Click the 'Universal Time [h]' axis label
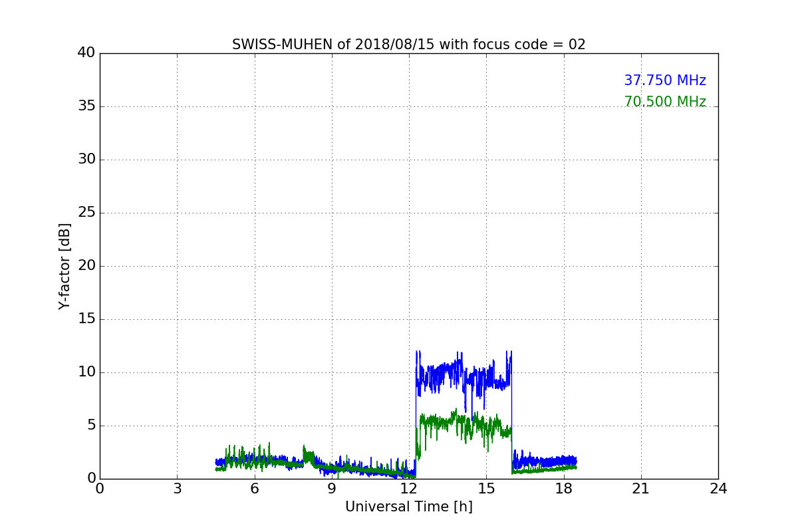 [409, 507]
